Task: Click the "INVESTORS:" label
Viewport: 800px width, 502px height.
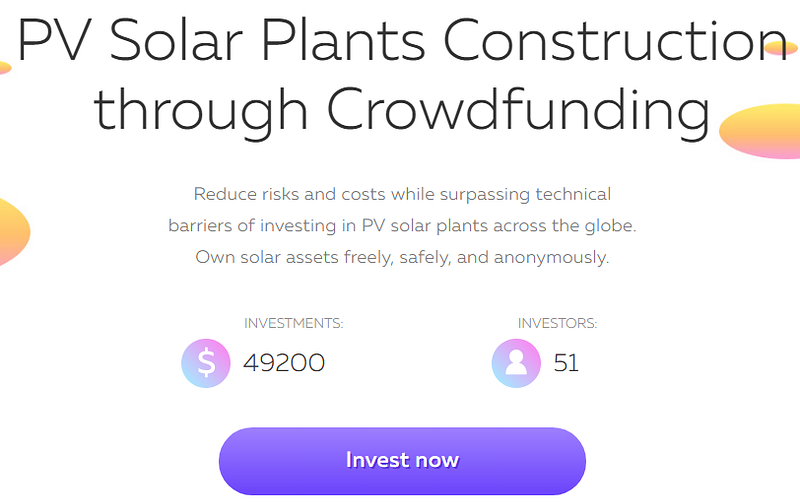Action: tap(557, 323)
